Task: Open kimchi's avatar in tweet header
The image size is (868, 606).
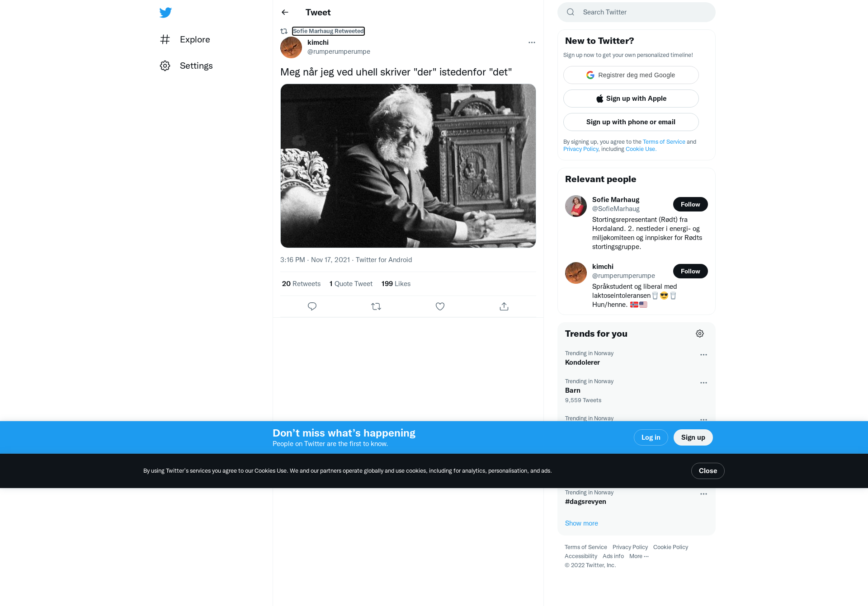Action: pos(291,47)
